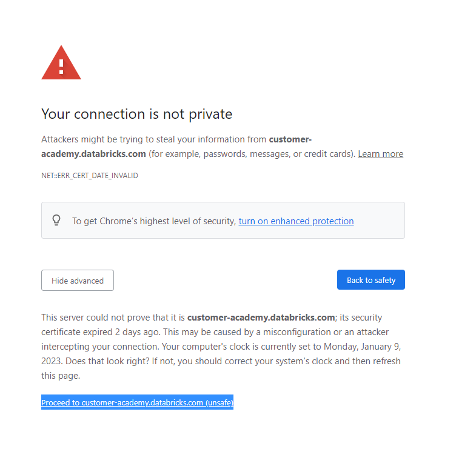This screenshot has width=476, height=466.
Task: Click the NET::ERR_CERT_DATE_INVALID error code
Action: (90, 176)
